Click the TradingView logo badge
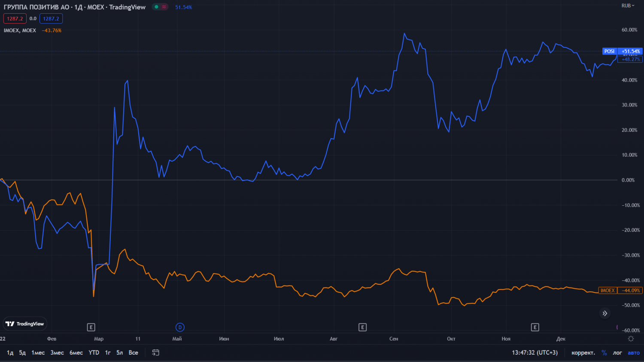Viewport: 644px width, 362px height. (x=25, y=324)
